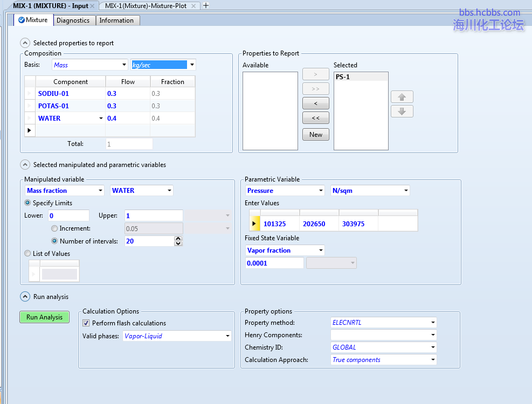Click the POTAS-01 component cell

pos(71,106)
